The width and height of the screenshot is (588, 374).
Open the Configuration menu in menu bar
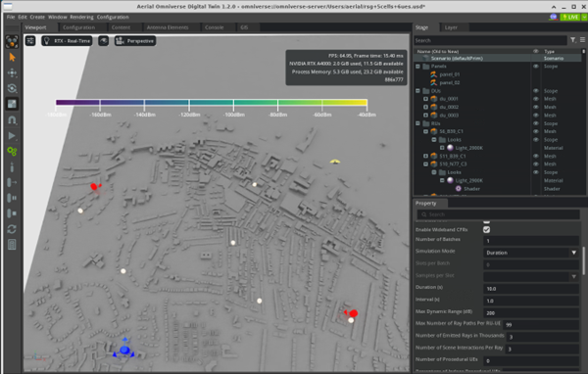113,17
